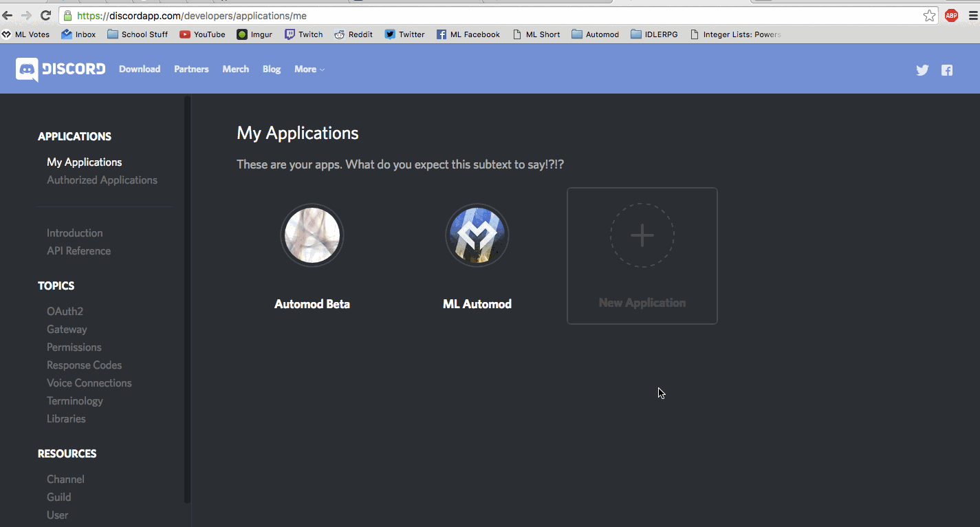The image size is (980, 527).
Task: Open Terminology topic
Action: tap(75, 401)
